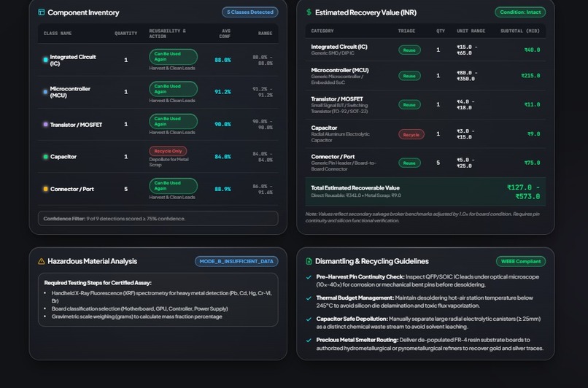Click the orange color dot for Connector / Port
Image resolution: width=588 pixels, height=388 pixels.
[45, 189]
